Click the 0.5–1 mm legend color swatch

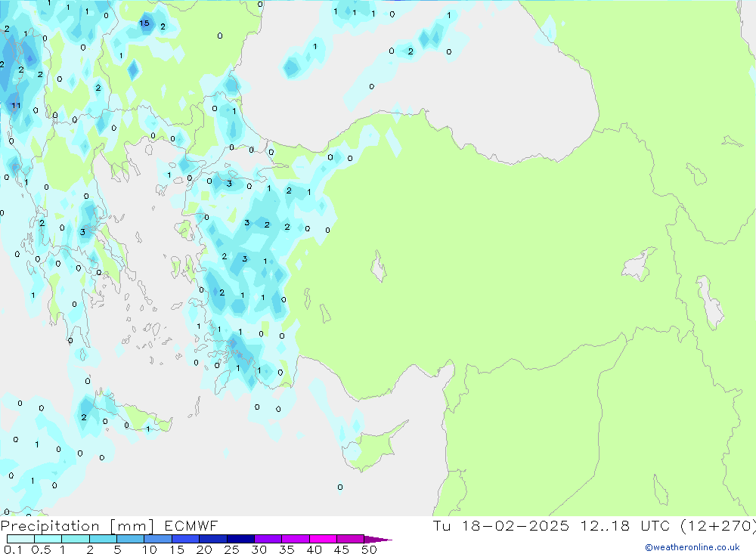[48, 539]
